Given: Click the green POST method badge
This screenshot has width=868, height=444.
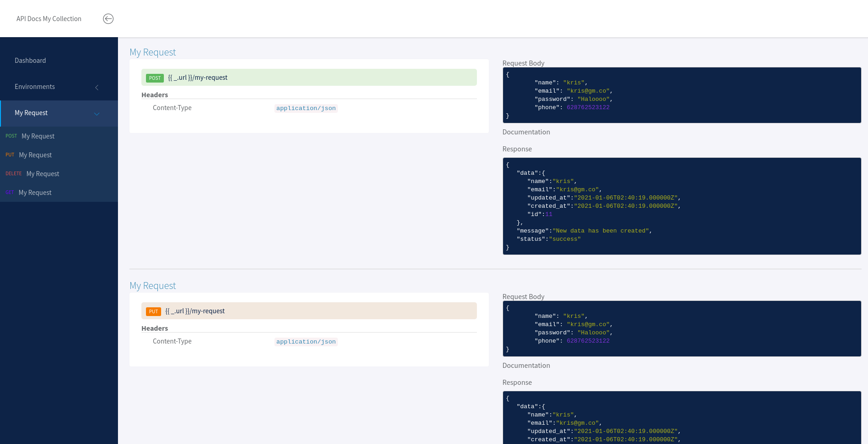Looking at the screenshot, I should coord(155,78).
